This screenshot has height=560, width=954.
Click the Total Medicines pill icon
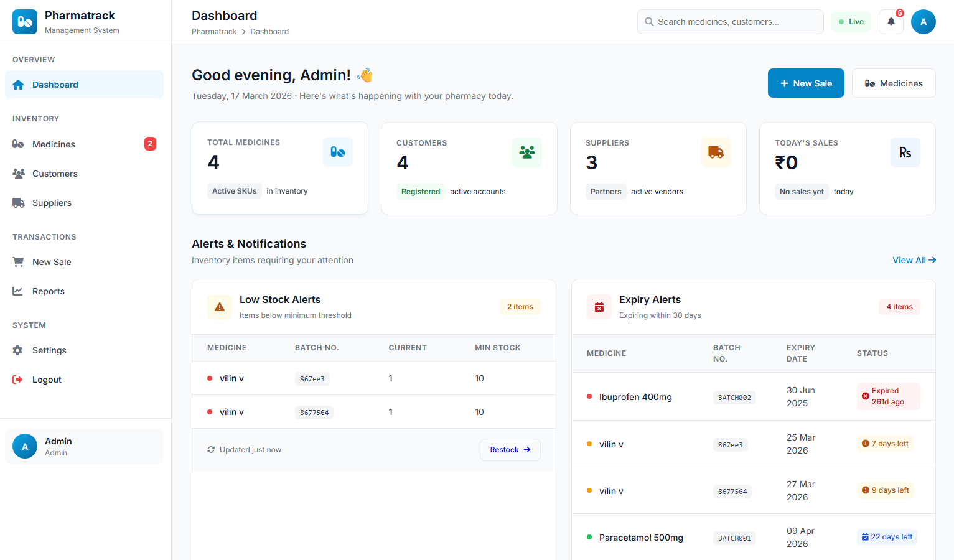337,152
